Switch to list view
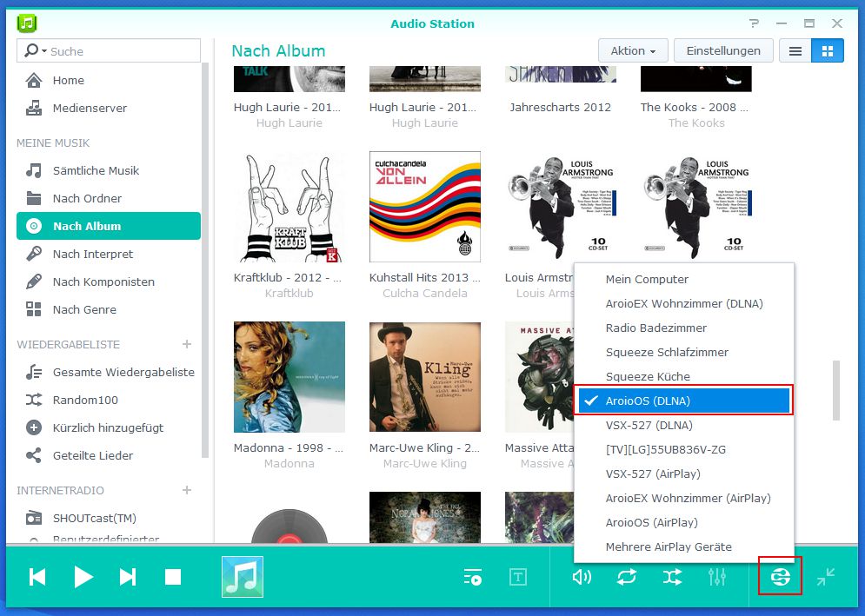 coord(795,51)
